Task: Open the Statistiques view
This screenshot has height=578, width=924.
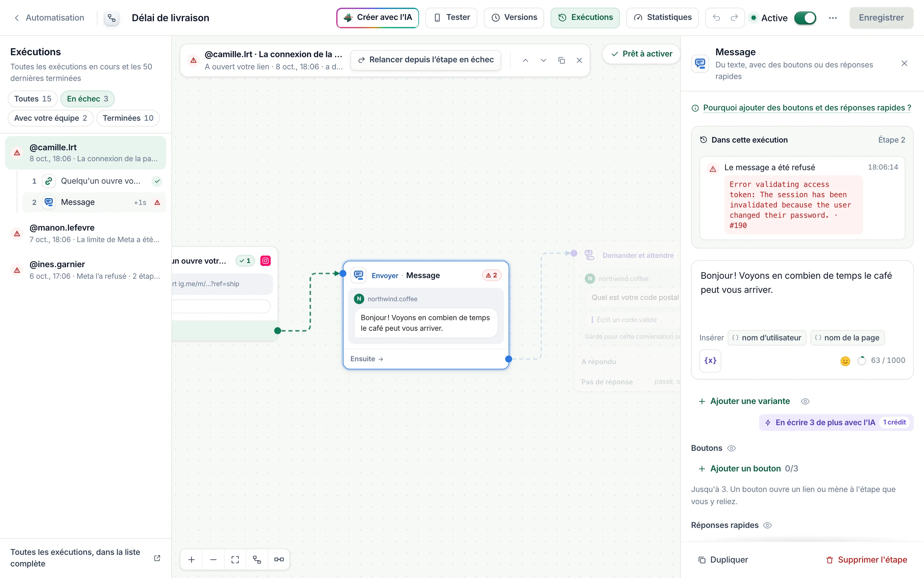Action: point(663,18)
